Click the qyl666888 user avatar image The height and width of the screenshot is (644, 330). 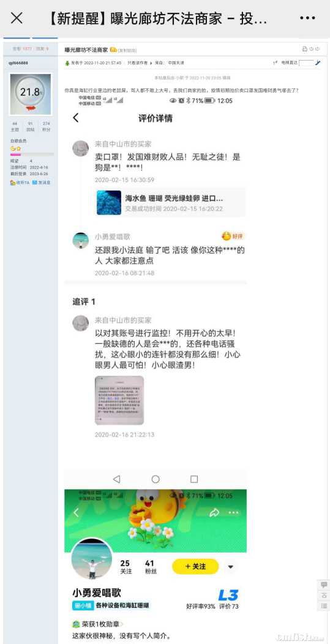tap(31, 94)
